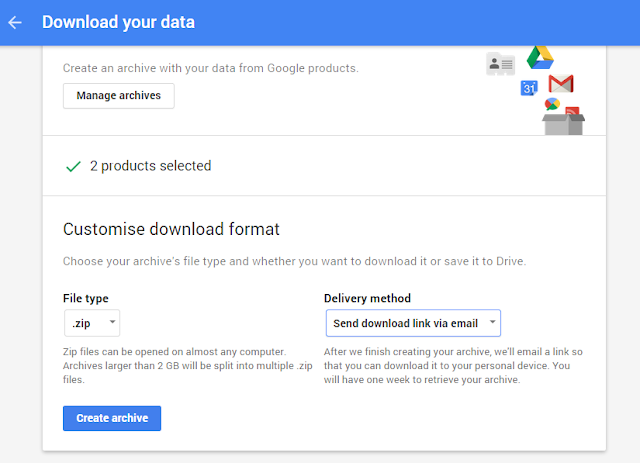Click the Customise download format heading
640x463 pixels.
click(x=171, y=229)
